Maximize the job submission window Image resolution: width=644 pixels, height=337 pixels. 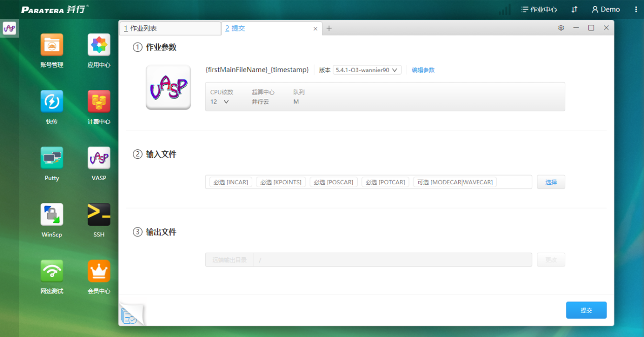click(591, 28)
